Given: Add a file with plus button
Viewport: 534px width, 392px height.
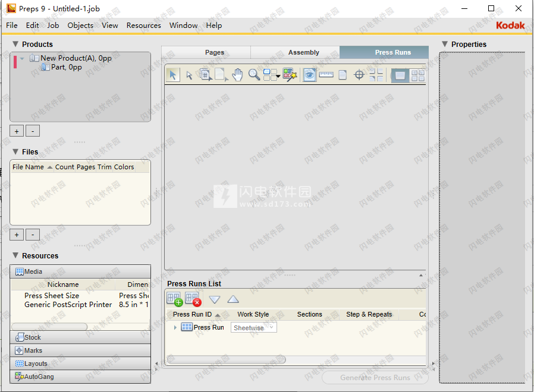Looking at the screenshot, I should coord(17,235).
